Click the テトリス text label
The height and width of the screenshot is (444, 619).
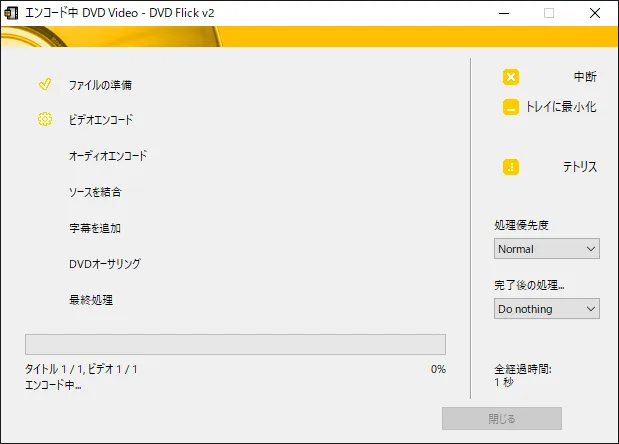(x=580, y=167)
